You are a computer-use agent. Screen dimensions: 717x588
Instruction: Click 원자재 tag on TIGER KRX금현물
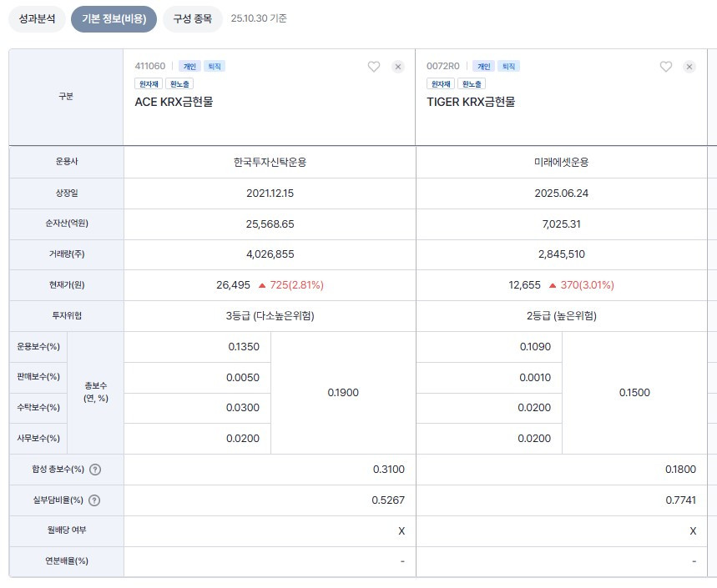(441, 84)
